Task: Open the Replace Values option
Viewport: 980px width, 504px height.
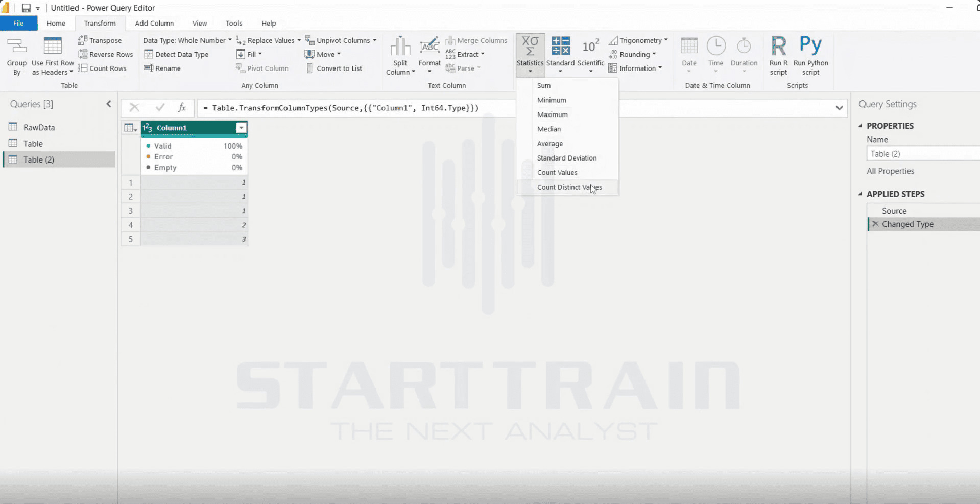Action: click(268, 40)
